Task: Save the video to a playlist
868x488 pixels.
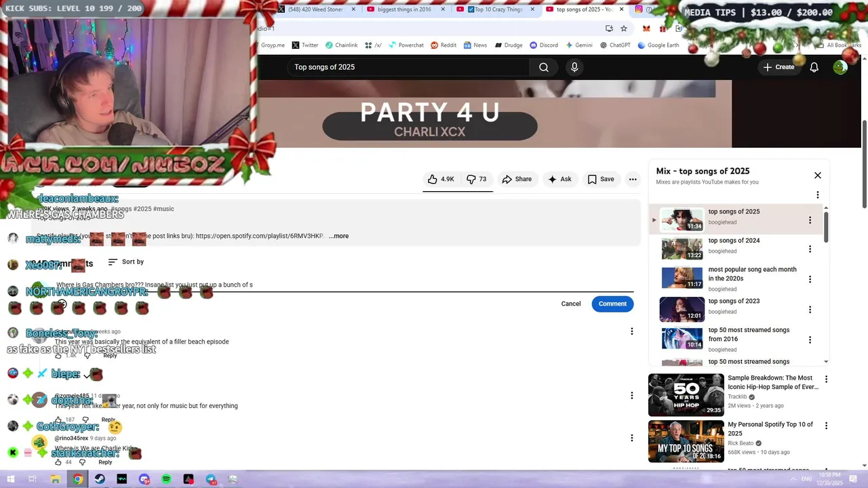Action: click(x=601, y=179)
